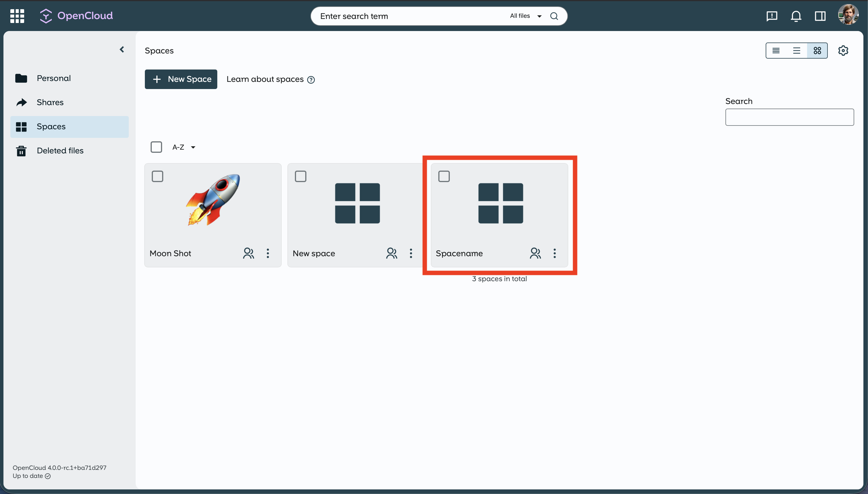Viewport: 868px width, 494px height.
Task: Select the New space checkbox
Action: pyautogui.click(x=300, y=176)
